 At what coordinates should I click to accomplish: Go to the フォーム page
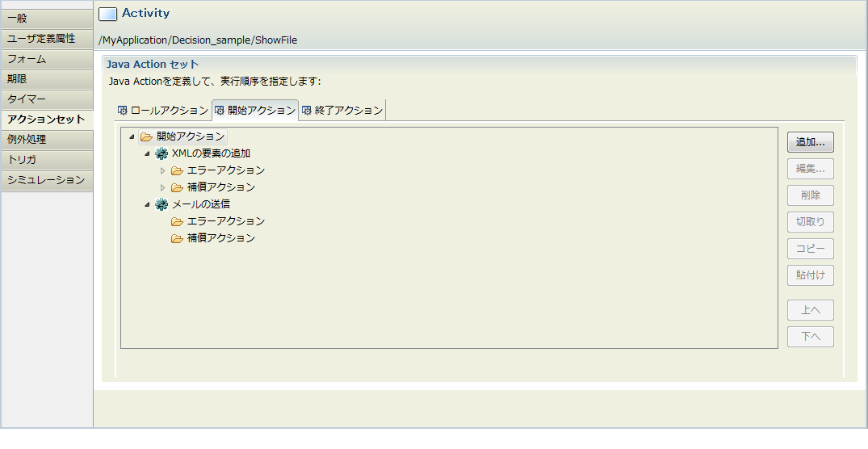(x=47, y=59)
